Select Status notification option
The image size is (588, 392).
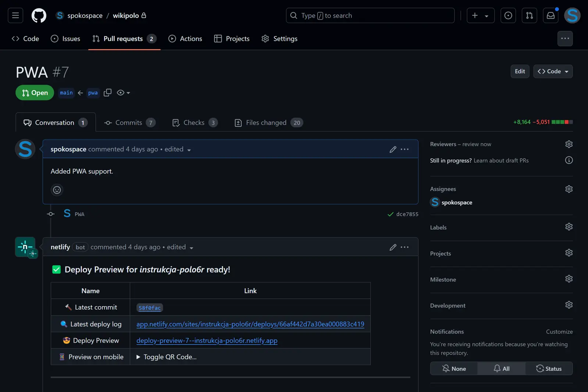(x=549, y=368)
